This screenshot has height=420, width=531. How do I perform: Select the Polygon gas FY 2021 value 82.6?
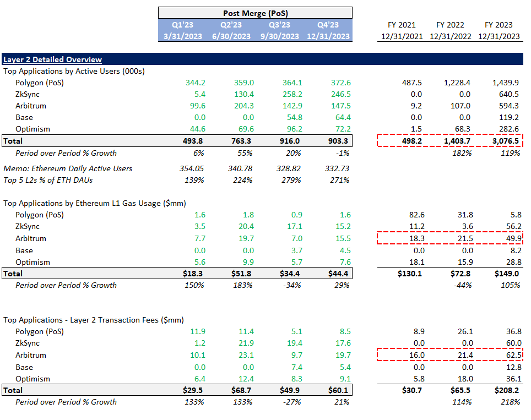416,215
